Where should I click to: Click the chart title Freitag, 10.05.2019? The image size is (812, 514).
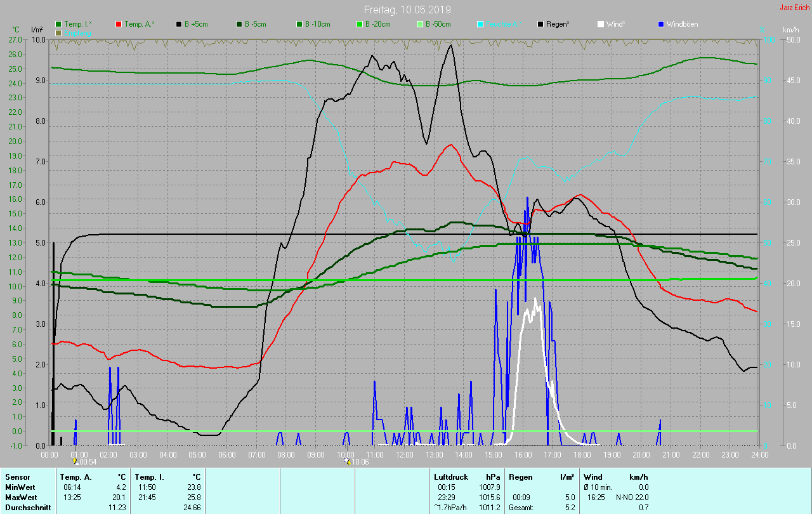[x=407, y=10]
